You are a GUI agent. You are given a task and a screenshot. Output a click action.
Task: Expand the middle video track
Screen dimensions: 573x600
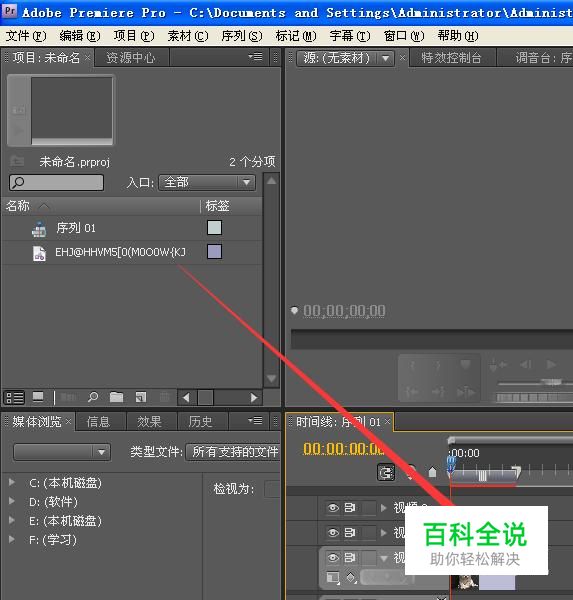click(384, 533)
